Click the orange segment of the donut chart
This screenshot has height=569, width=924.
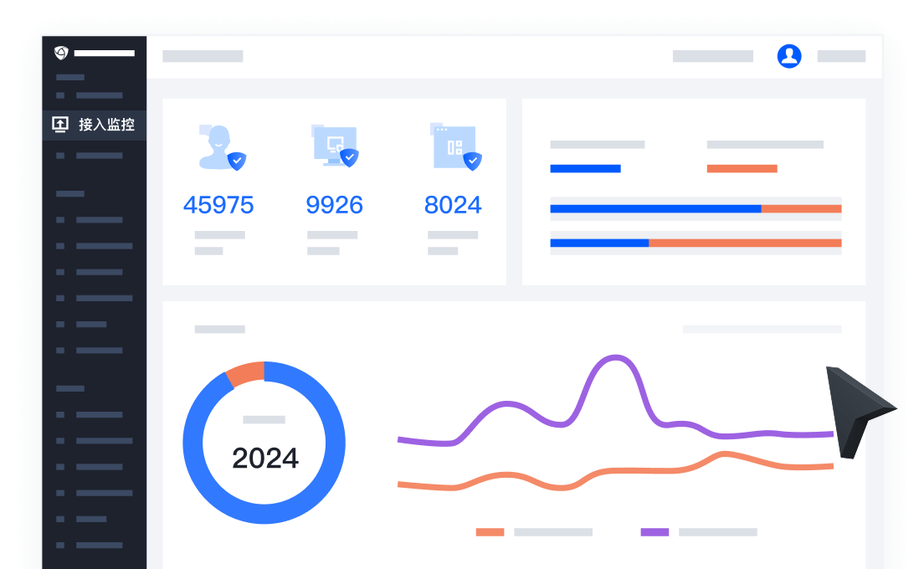pos(246,374)
